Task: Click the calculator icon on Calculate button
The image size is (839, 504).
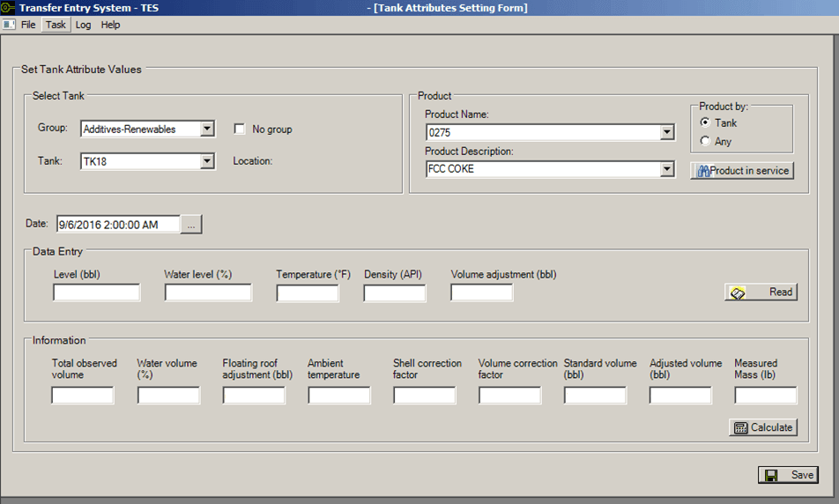Action: (x=740, y=428)
